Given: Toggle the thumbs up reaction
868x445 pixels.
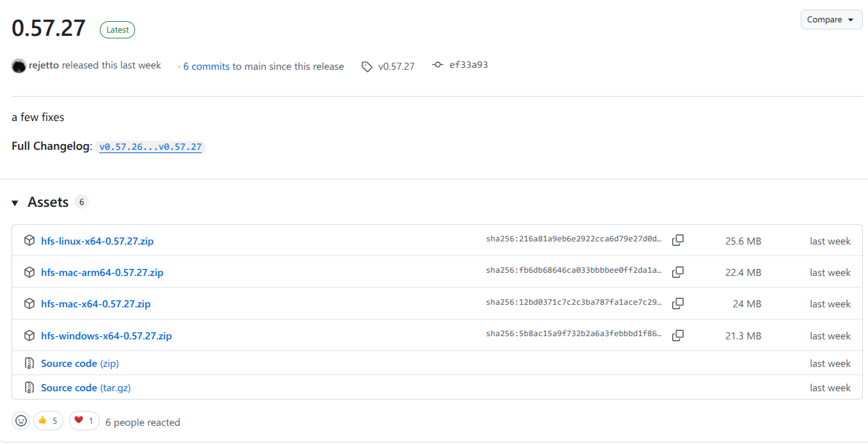Looking at the screenshot, I should (49, 421).
